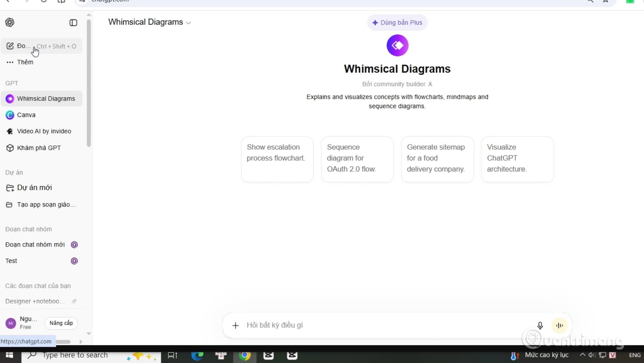644x363 pixels.
Task: Start voice mode with the waveform icon
Action: 560,326
